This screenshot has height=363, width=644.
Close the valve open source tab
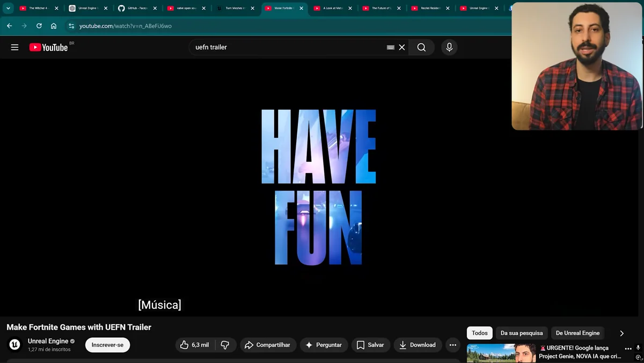point(204,8)
